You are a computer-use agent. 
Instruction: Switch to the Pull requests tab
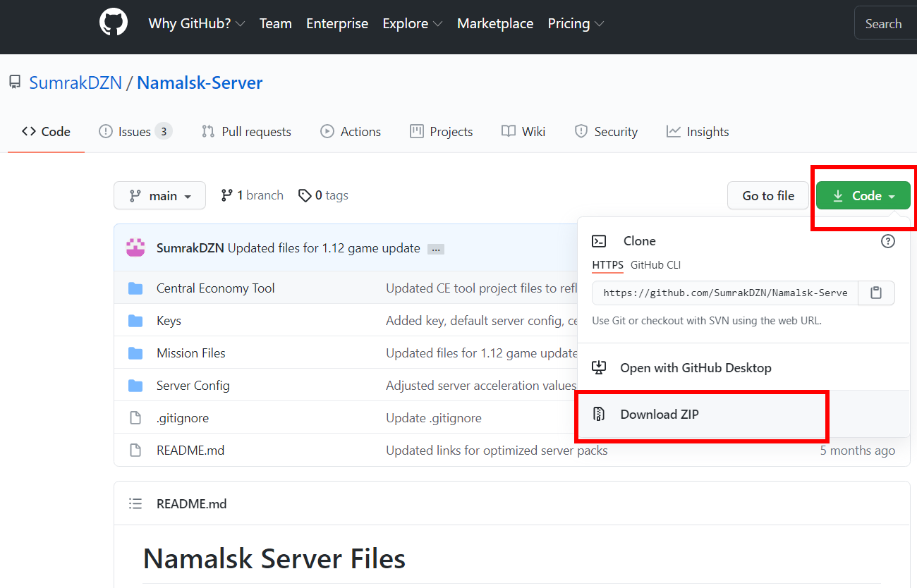click(246, 131)
